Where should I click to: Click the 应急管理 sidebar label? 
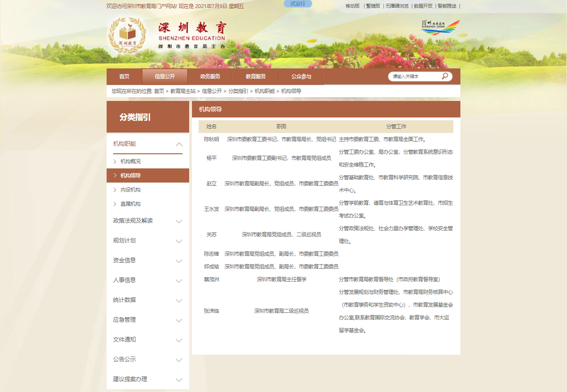(125, 320)
